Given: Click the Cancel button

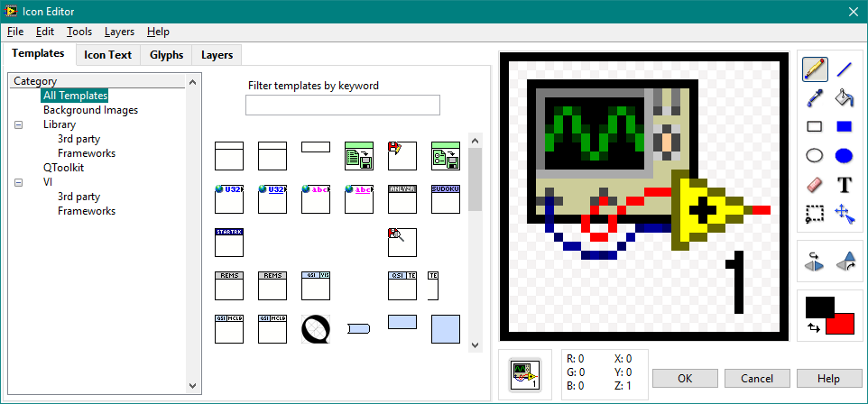Looking at the screenshot, I should pos(756,378).
